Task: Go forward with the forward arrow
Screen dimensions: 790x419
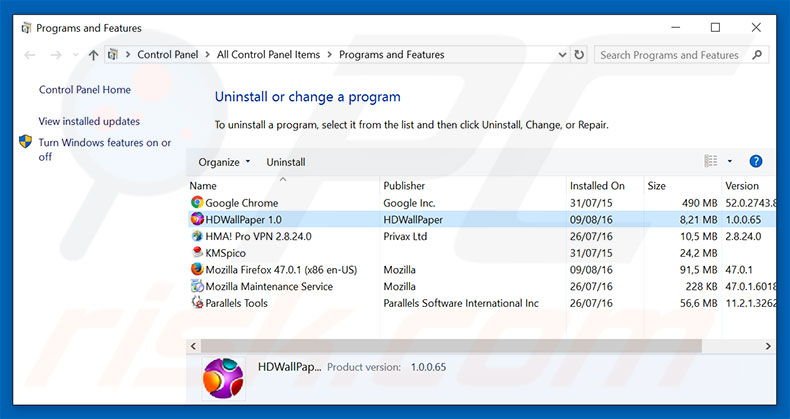Action: [x=55, y=55]
